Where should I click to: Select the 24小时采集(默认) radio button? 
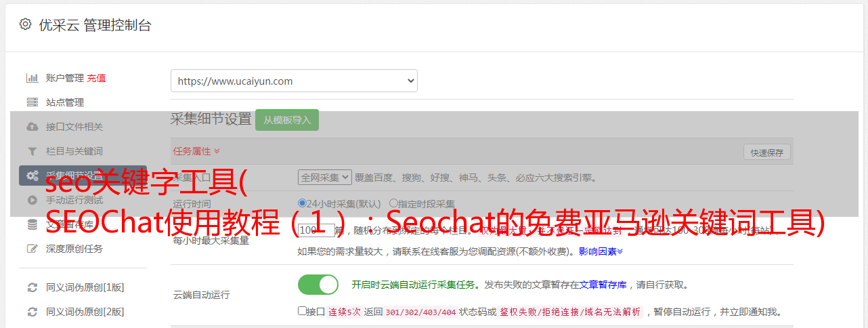[302, 203]
